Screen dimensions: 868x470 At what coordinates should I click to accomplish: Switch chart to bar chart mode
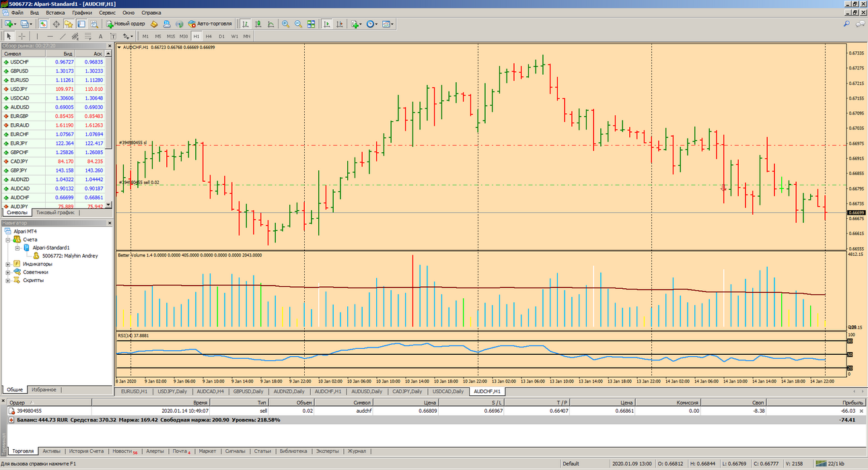coord(246,24)
